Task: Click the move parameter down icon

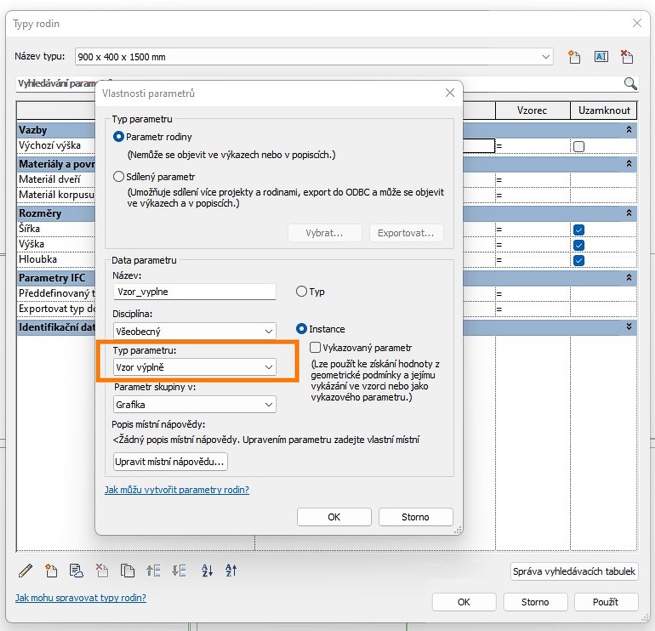Action: point(179,571)
